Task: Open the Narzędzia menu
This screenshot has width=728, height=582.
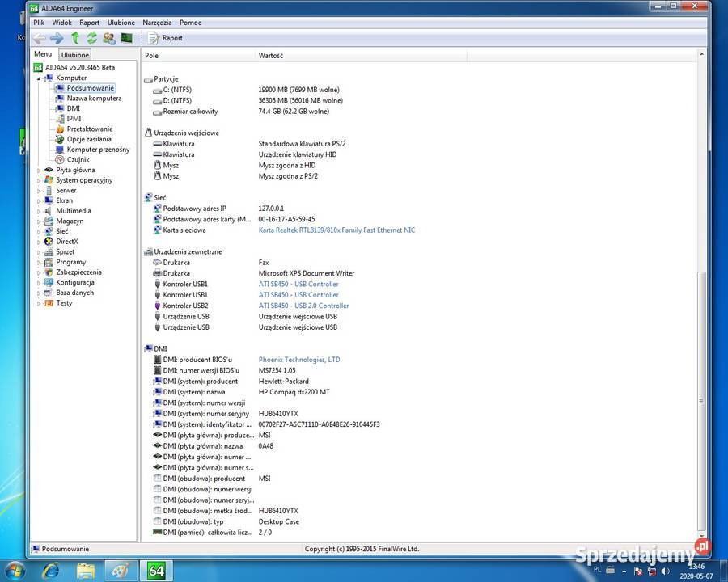Action: pos(157,23)
